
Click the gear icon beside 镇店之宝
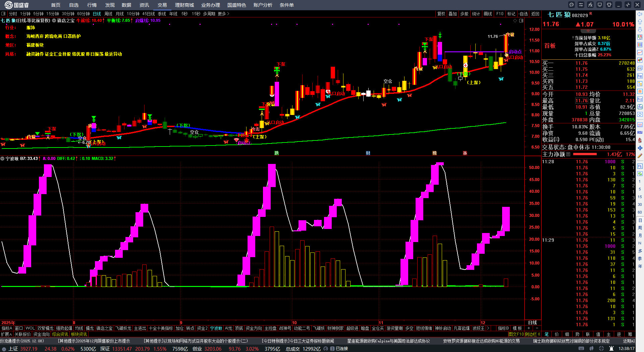tap(54, 20)
